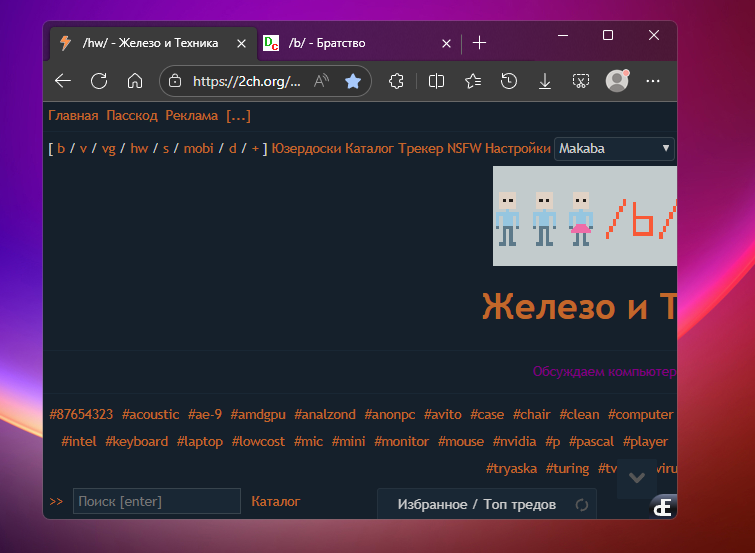
Task: Go to the s board
Action: [x=166, y=148]
